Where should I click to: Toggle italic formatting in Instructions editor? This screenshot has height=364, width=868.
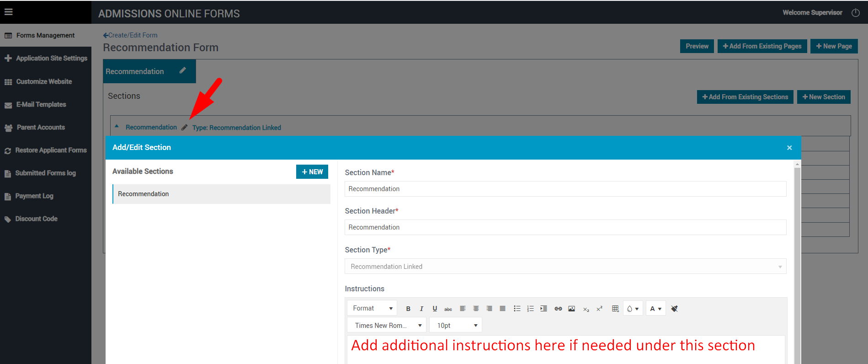pyautogui.click(x=421, y=309)
